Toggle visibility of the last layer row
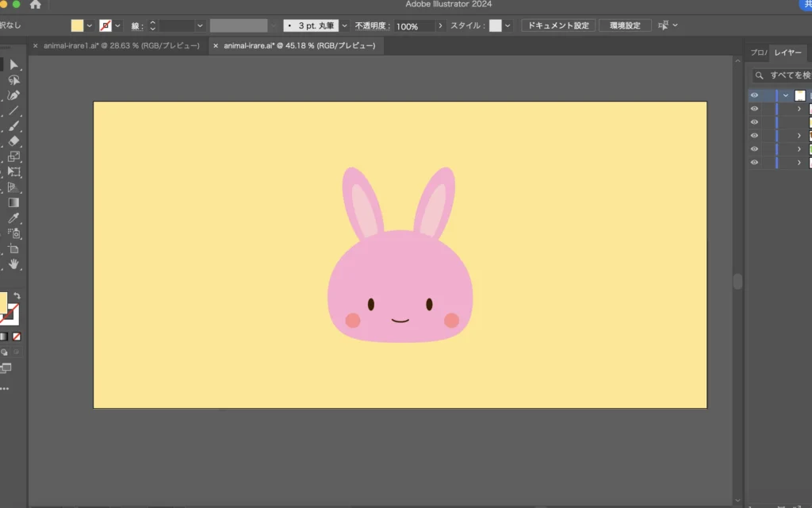The height and width of the screenshot is (508, 812). pos(754,163)
